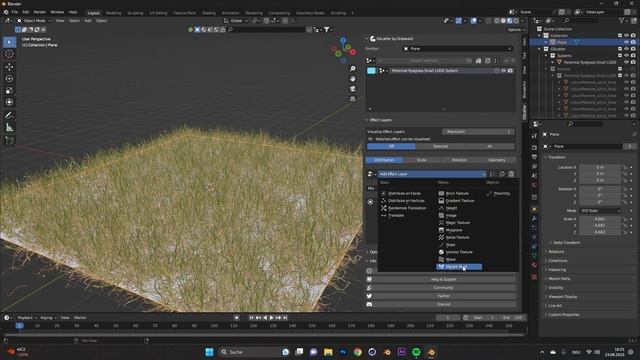Click the Discord icon
This screenshot has width=640, height=360.
[x=369, y=304]
